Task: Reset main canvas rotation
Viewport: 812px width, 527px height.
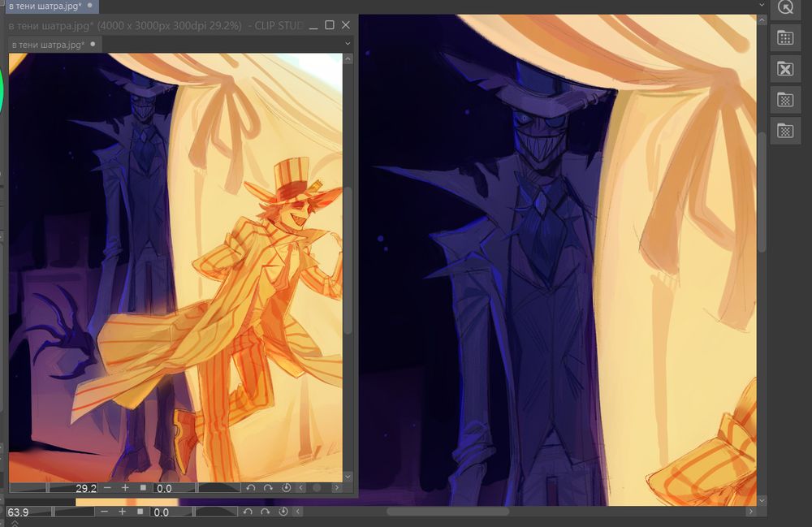Action: tap(283, 512)
